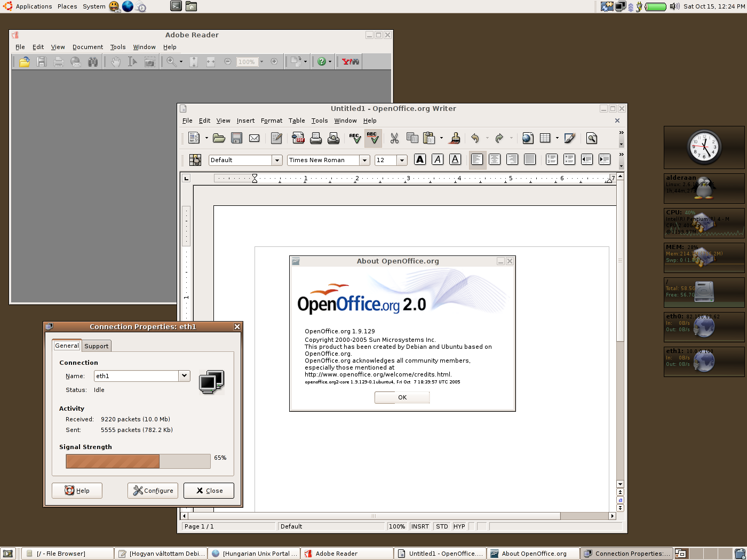
Task: Open the font size 12 dropdown
Action: [402, 160]
